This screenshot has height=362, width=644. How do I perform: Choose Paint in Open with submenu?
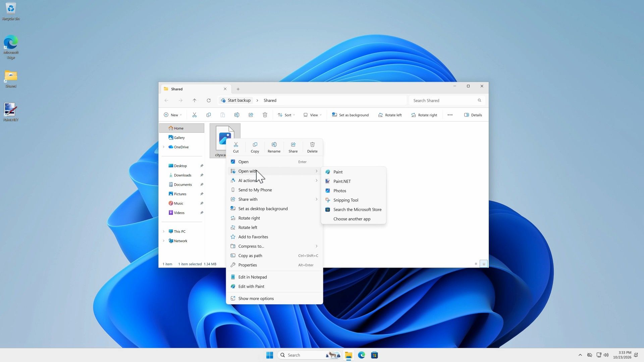pyautogui.click(x=354, y=172)
